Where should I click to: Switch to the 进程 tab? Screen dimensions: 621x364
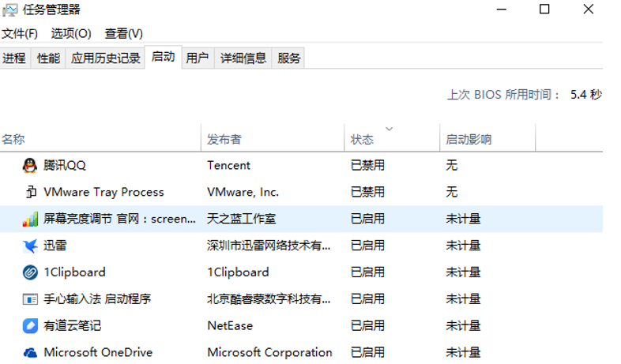click(x=14, y=58)
